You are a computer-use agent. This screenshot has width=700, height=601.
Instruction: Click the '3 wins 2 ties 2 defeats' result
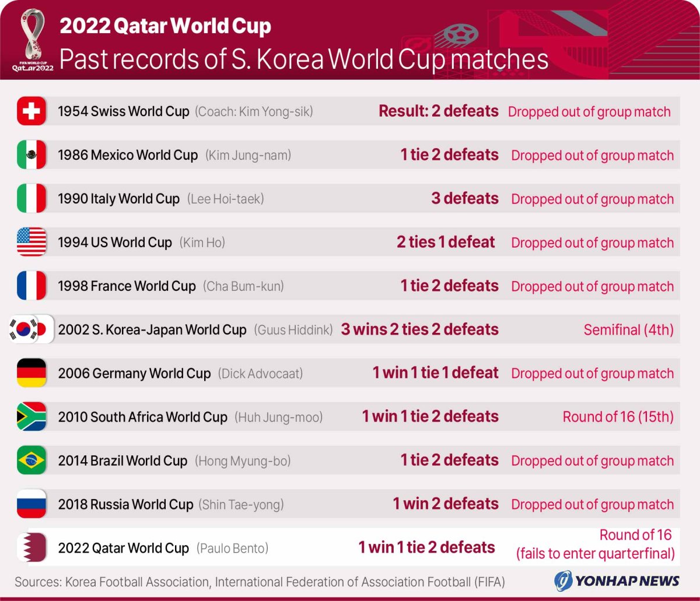(x=419, y=329)
